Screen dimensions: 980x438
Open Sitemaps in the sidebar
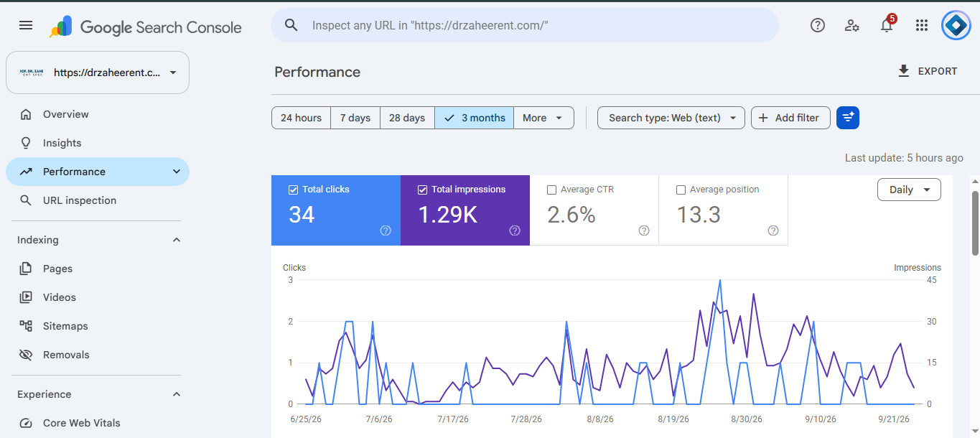65,326
